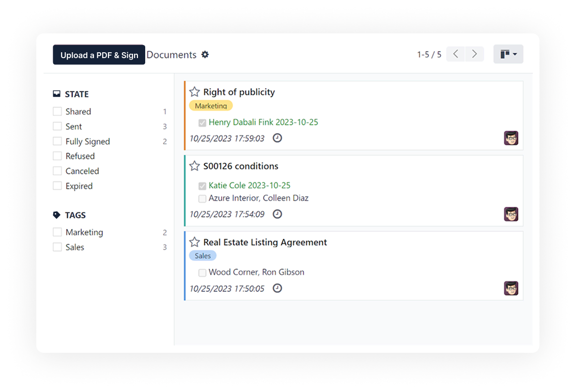
Task: Open the kanban view switcher dropdown
Action: (508, 54)
